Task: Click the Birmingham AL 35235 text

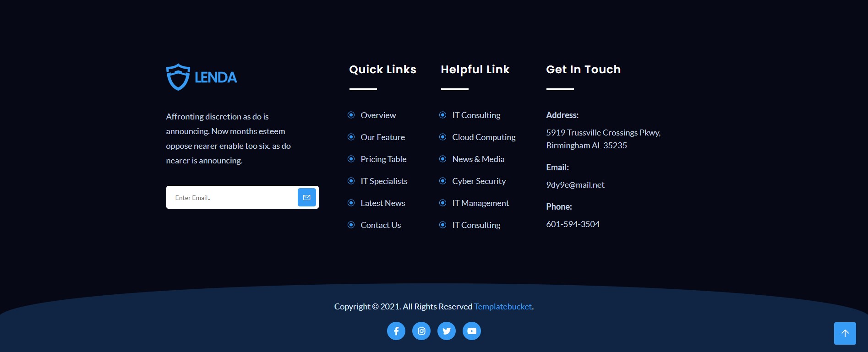Action: point(586,146)
